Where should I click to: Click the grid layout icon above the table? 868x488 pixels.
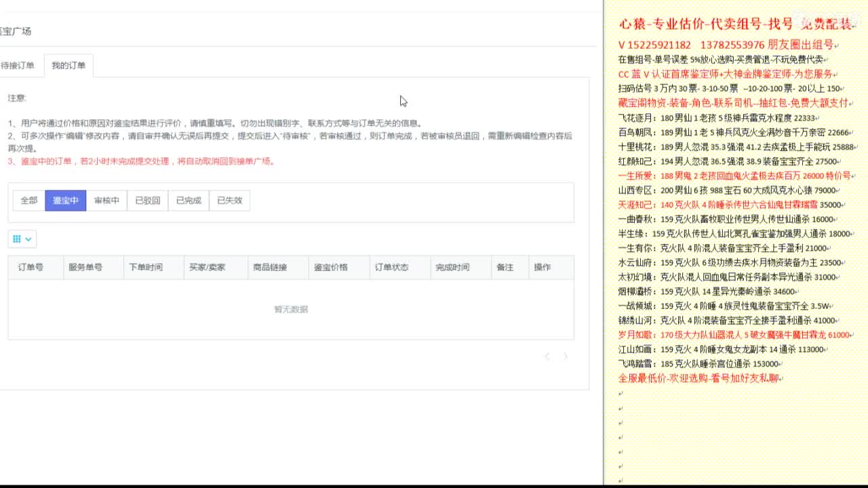pos(17,239)
